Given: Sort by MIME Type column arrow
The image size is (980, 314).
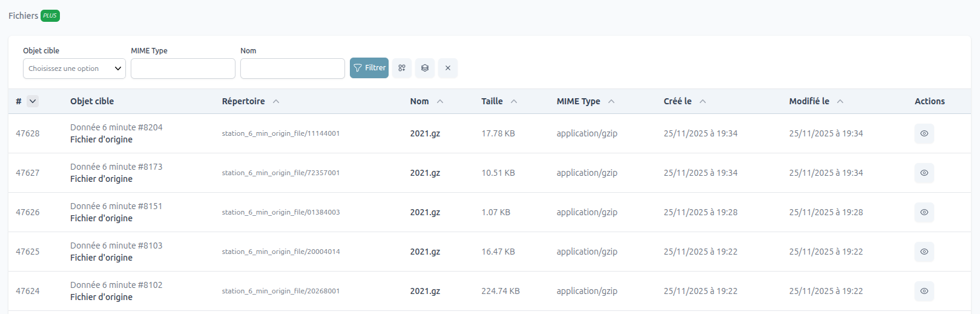Looking at the screenshot, I should click(x=611, y=101).
